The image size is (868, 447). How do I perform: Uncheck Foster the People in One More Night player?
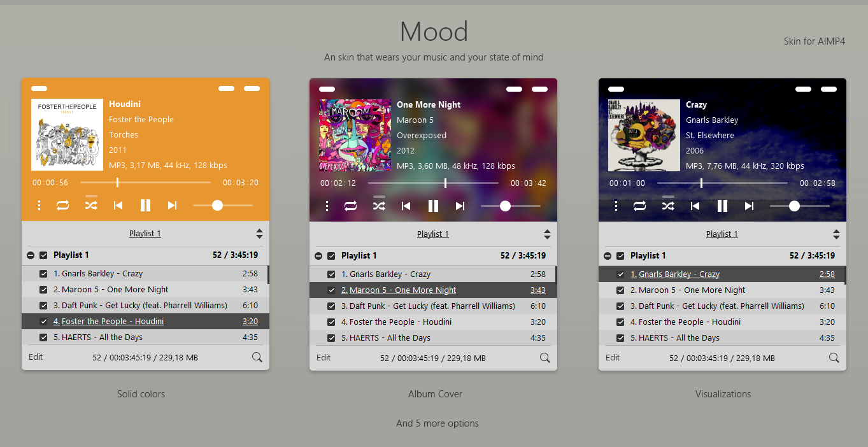(x=331, y=322)
